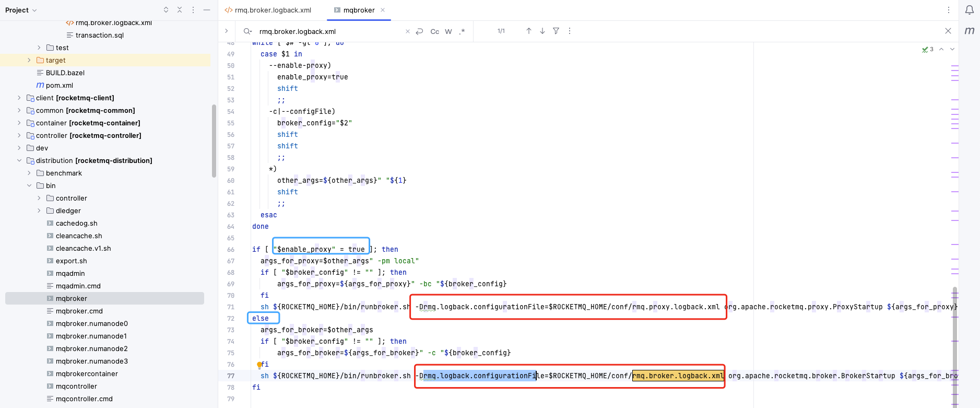Jump to previous highlighted problem

(941, 49)
